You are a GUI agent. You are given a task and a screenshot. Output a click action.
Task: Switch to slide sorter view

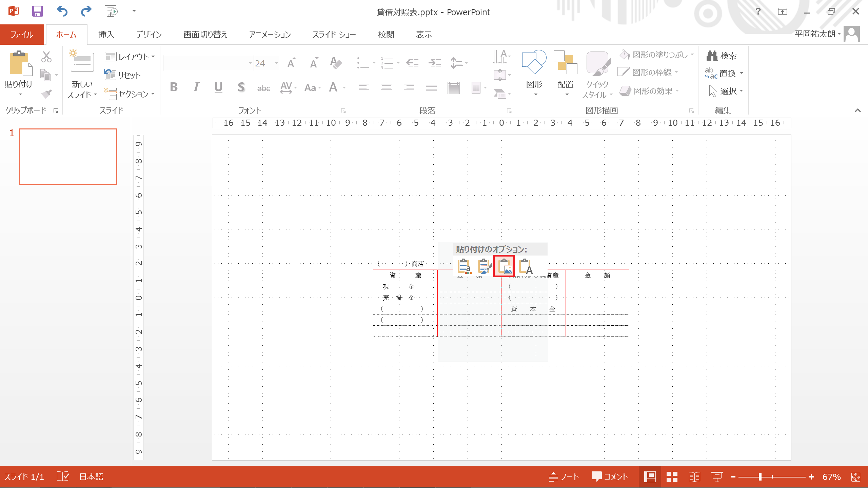(x=672, y=477)
